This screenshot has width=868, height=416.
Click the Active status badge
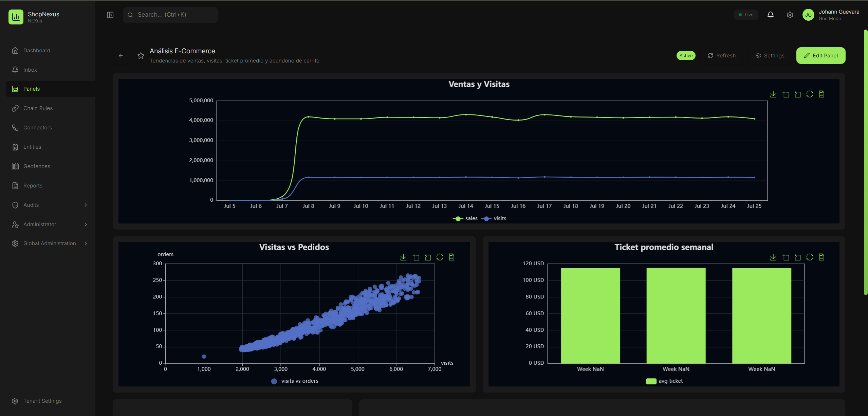pyautogui.click(x=686, y=56)
